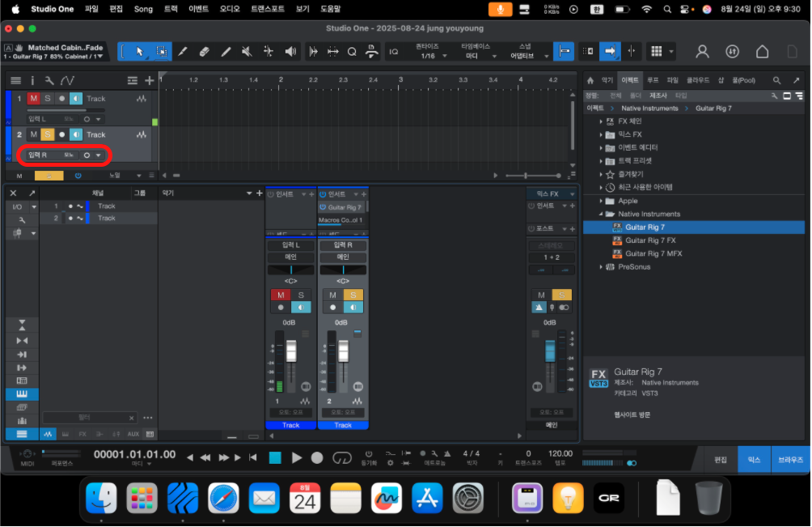
Task: Select the Paint pencil tool
Action: (x=226, y=51)
